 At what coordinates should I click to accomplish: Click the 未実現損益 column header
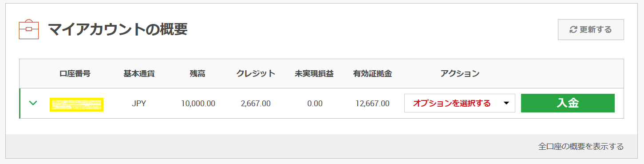[x=314, y=73]
